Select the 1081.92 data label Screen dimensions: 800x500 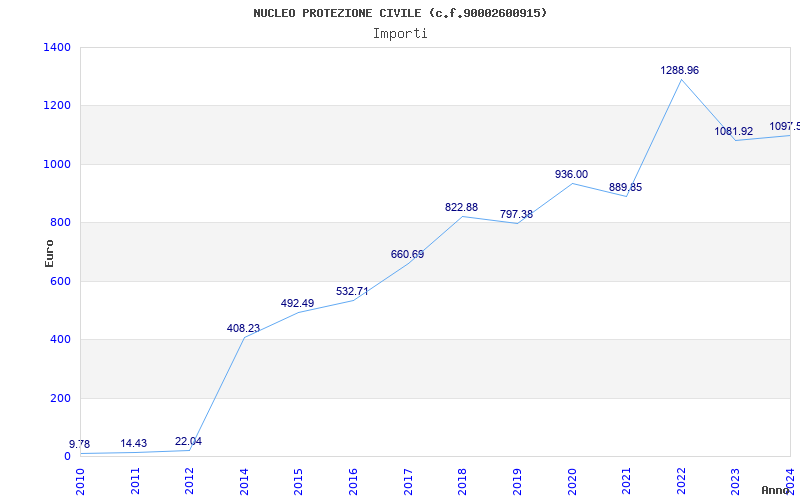tap(733, 132)
